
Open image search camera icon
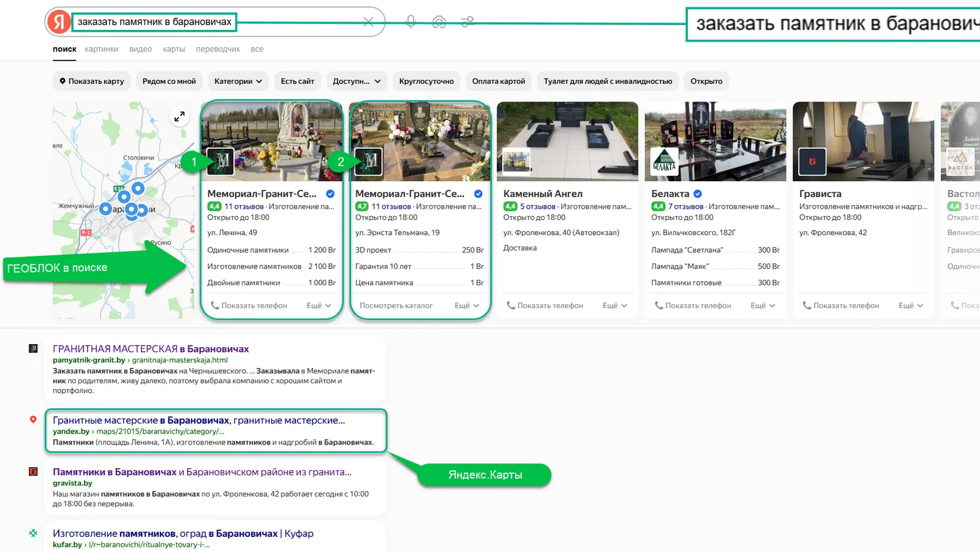[x=439, y=22]
